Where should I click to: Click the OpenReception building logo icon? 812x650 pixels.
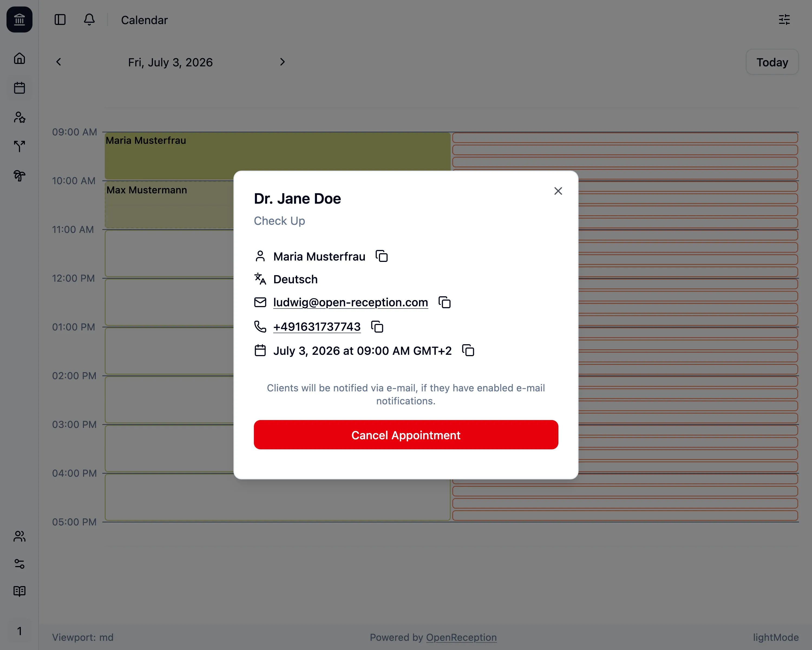click(19, 19)
